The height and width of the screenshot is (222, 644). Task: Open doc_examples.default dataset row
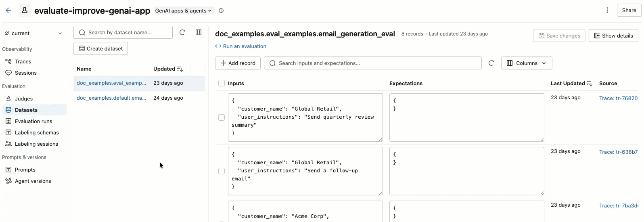point(111,98)
